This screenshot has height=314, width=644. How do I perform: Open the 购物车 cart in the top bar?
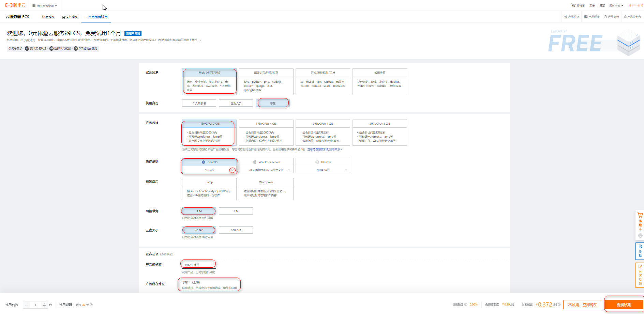[578, 5]
